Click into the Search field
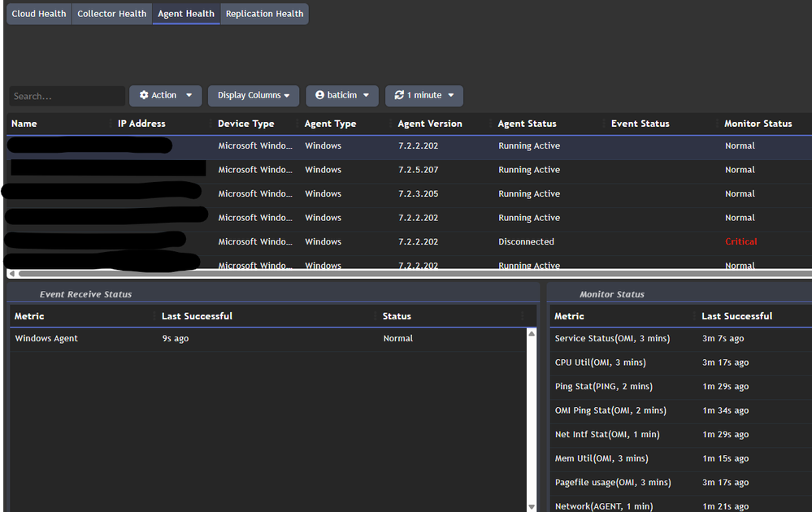 (x=67, y=96)
